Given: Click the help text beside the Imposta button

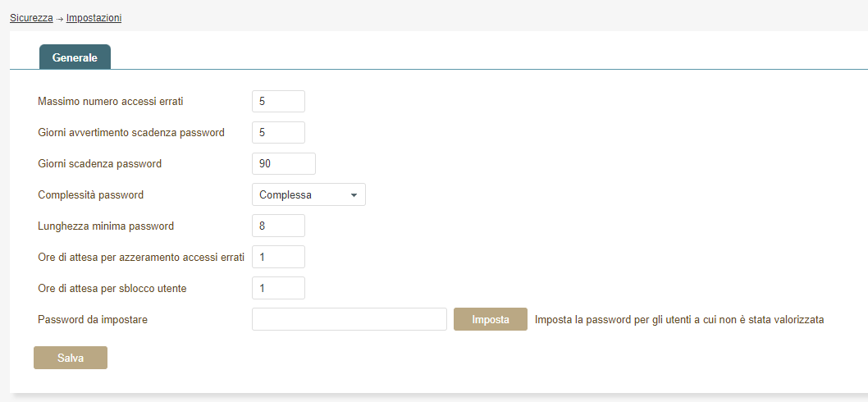Looking at the screenshot, I should coord(678,319).
